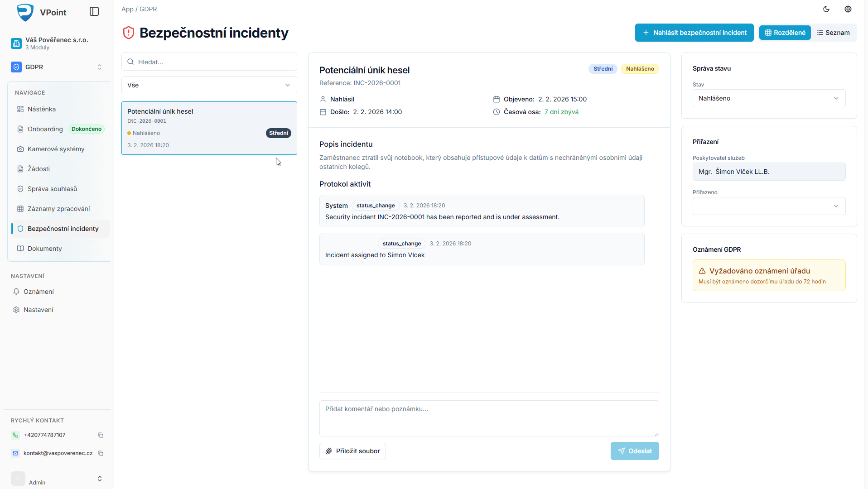
Task: Click the red shield alert title icon
Action: coord(129,33)
